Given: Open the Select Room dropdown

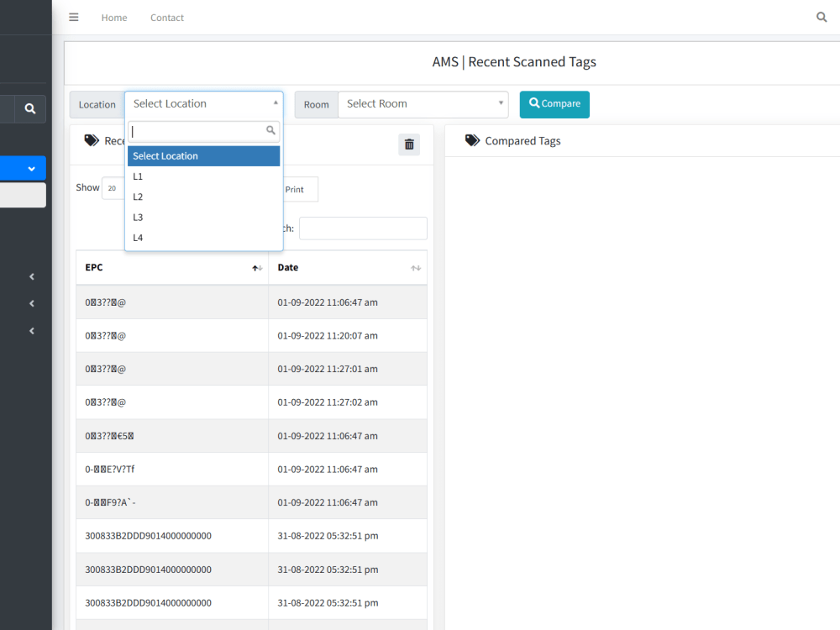Looking at the screenshot, I should pyautogui.click(x=423, y=104).
